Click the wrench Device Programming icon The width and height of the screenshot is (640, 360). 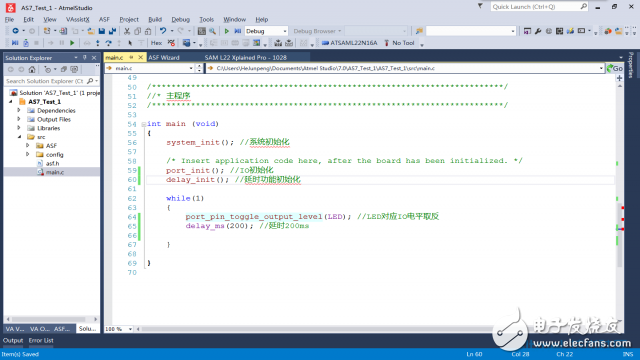coord(538,31)
